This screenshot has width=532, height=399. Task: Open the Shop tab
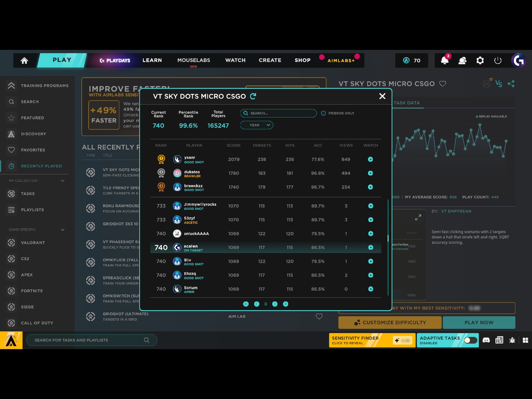[303, 60]
